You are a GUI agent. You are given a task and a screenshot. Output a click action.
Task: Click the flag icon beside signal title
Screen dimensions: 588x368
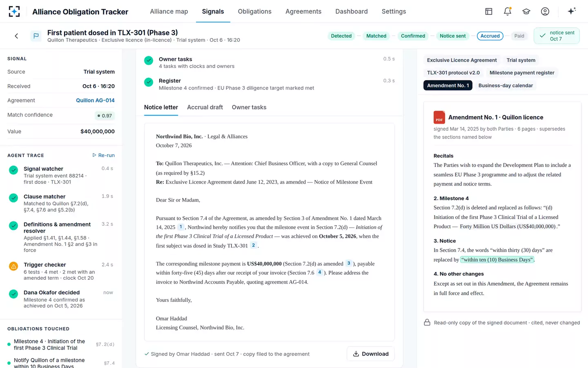click(x=36, y=36)
